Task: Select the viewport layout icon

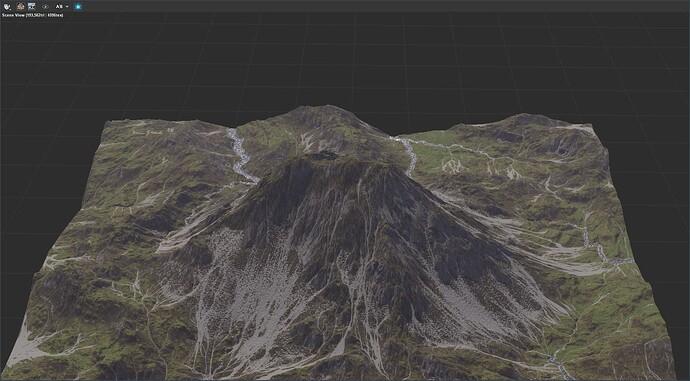Action: pyautogui.click(x=31, y=7)
